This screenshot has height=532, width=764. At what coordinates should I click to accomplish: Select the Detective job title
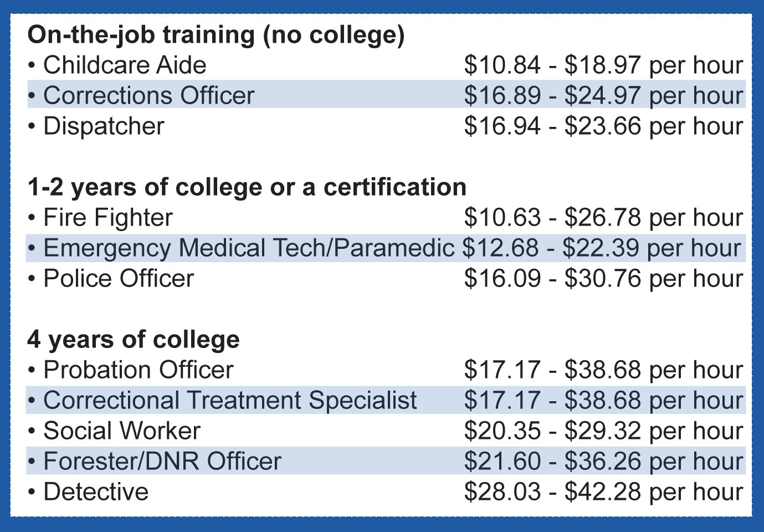(96, 492)
